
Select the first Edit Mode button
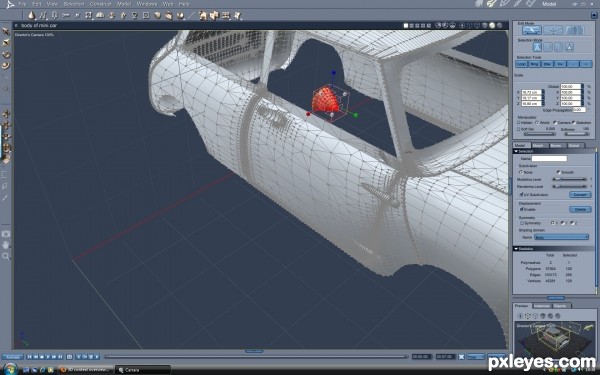[532, 30]
